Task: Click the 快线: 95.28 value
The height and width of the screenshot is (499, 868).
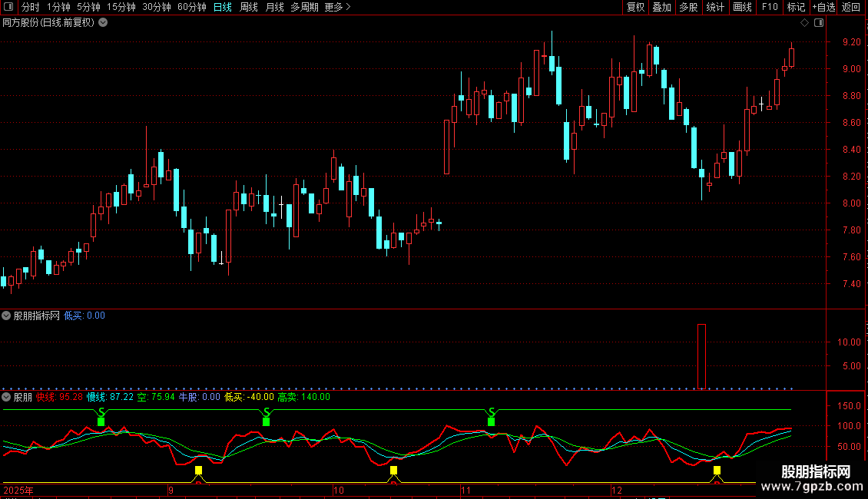Action: tap(59, 397)
